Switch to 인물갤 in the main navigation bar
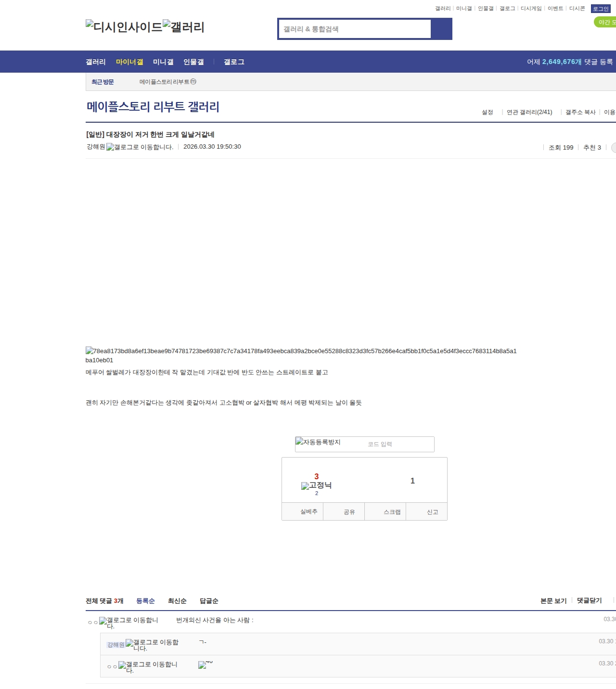 193,62
